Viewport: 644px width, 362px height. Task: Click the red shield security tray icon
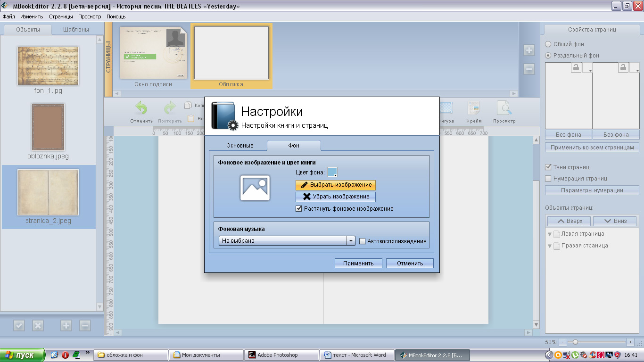[617, 355]
